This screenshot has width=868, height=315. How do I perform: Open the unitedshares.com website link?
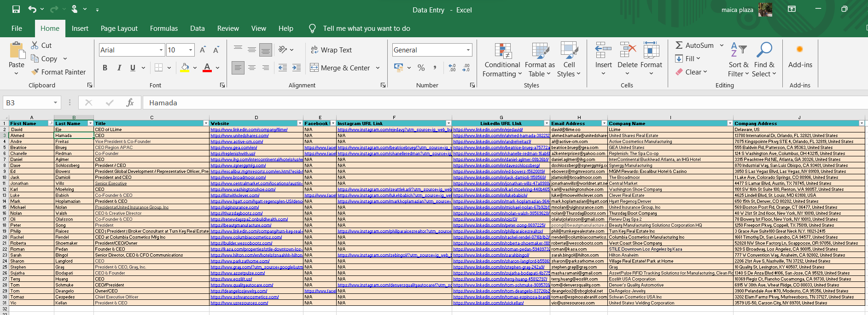(x=239, y=135)
